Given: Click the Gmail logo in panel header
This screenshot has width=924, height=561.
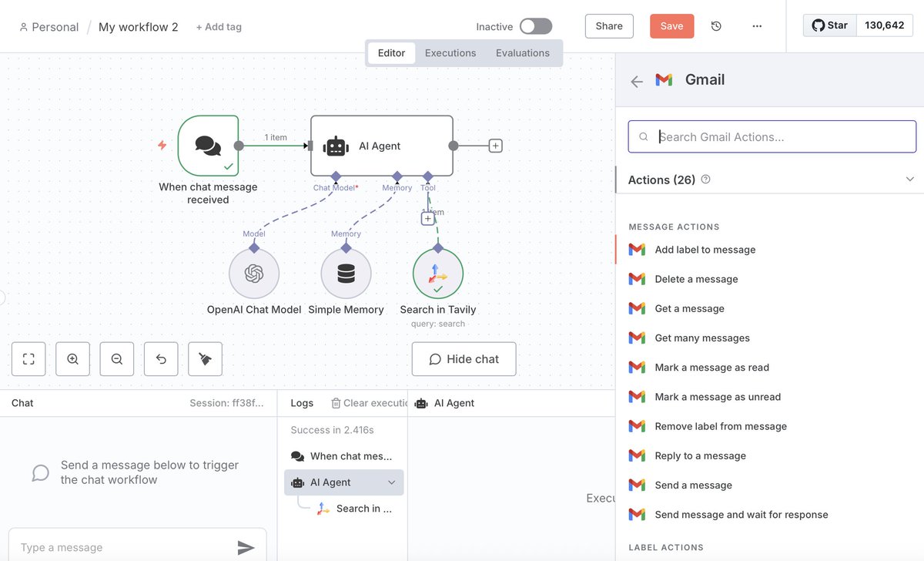Looking at the screenshot, I should click(664, 79).
